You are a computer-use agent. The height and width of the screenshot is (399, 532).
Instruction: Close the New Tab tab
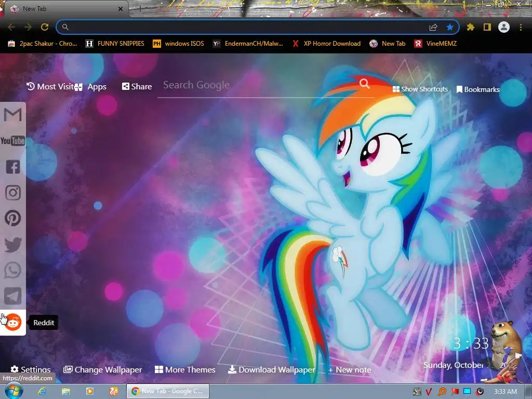click(x=120, y=9)
